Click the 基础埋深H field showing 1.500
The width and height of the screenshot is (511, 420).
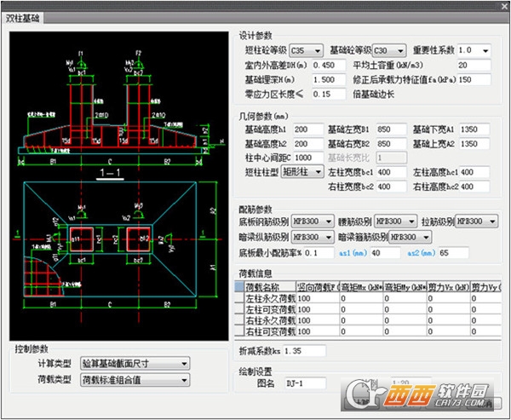[329, 79]
